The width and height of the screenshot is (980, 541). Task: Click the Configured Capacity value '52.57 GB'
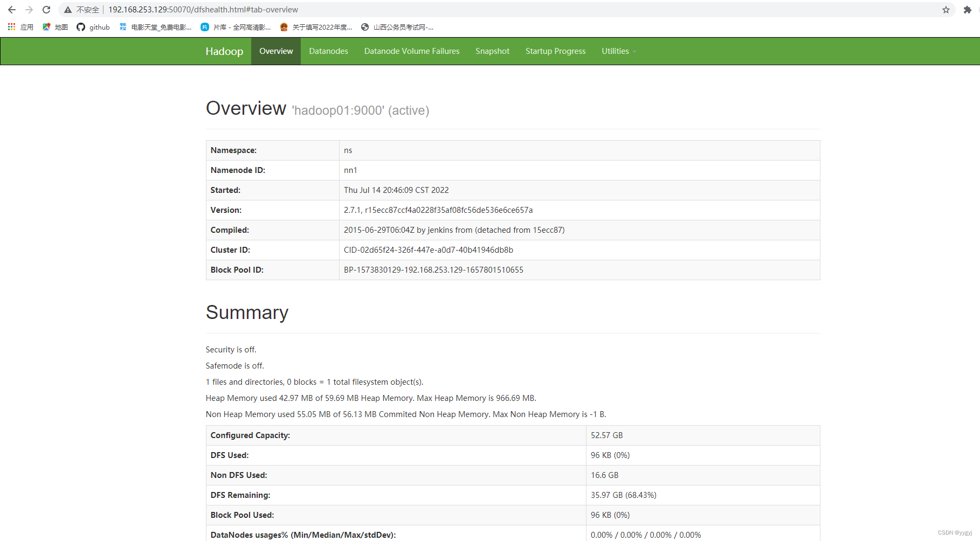click(606, 435)
